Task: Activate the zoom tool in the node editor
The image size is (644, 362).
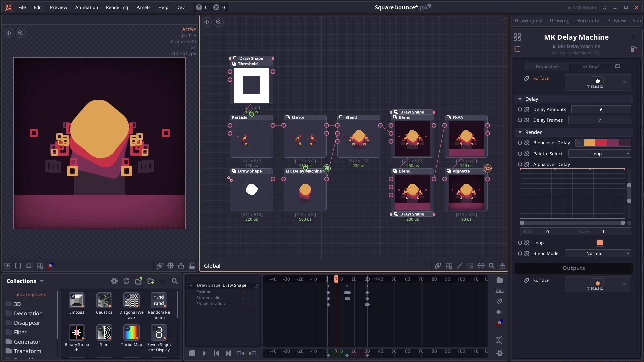Action: (218, 22)
